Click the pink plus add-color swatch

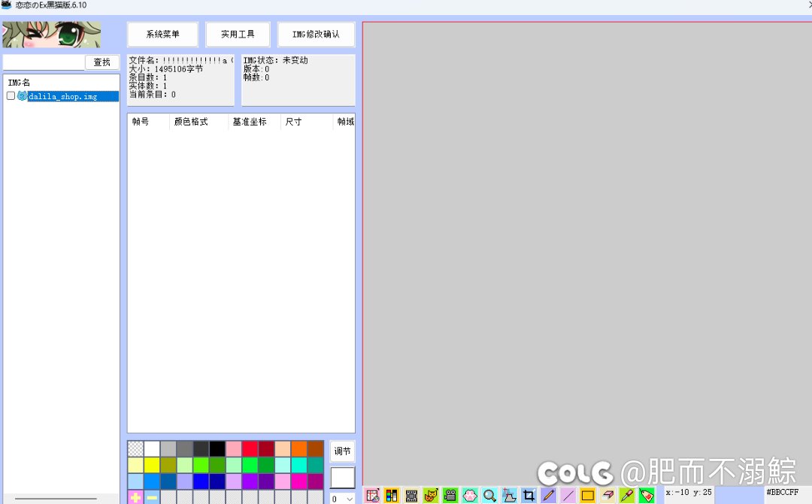(x=135, y=497)
